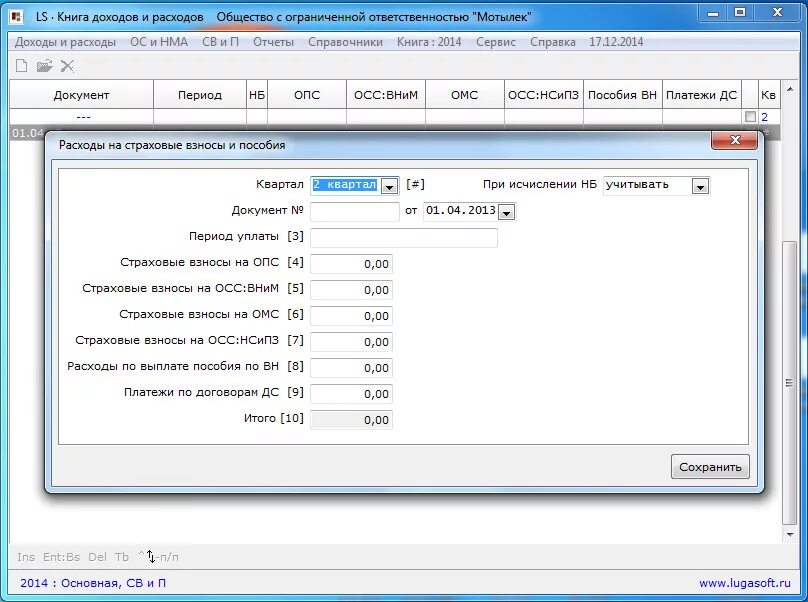Screen dimensions: 808x602
Task: Open the Квартал dropdown
Action: click(x=390, y=186)
